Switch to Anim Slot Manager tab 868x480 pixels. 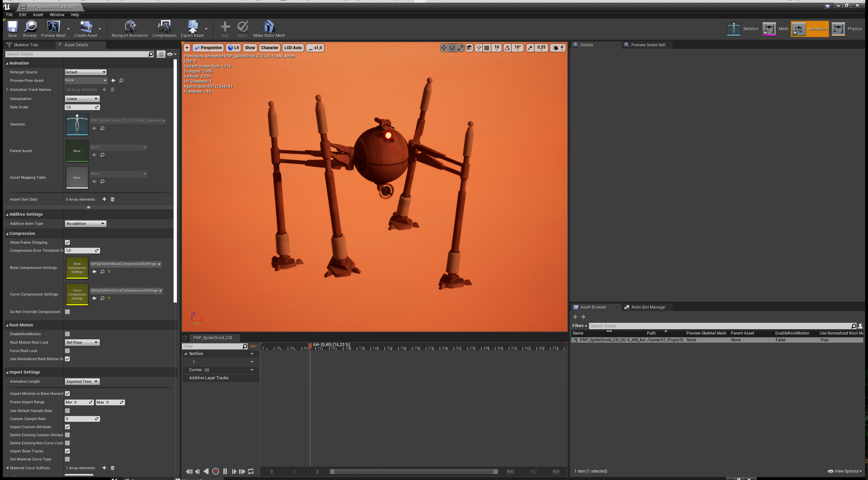pos(648,307)
